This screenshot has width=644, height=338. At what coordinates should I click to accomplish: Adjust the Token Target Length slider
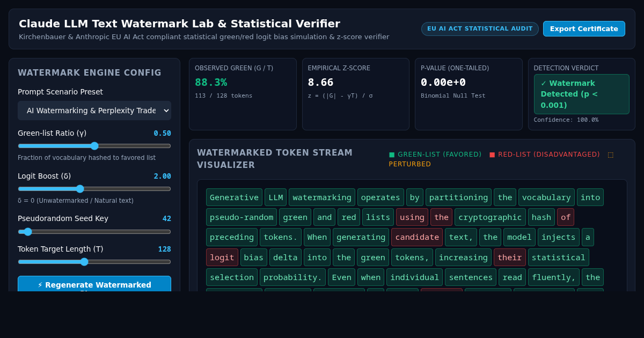pyautogui.click(x=94, y=262)
